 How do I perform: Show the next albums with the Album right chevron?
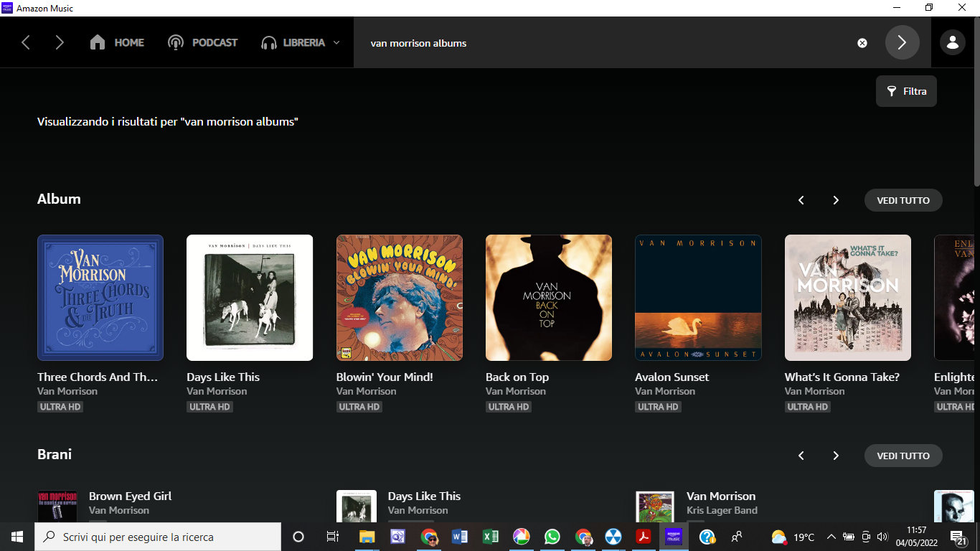[836, 200]
